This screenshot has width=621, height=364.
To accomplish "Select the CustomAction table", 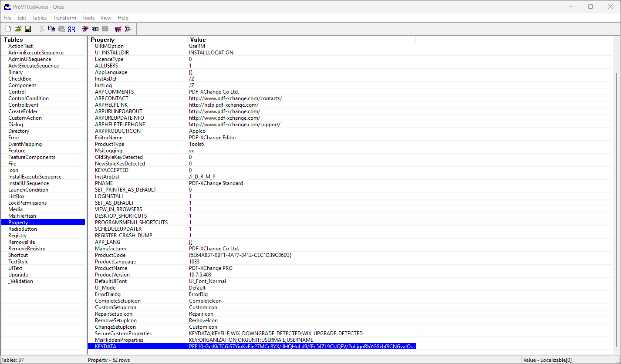I will click(x=25, y=118).
